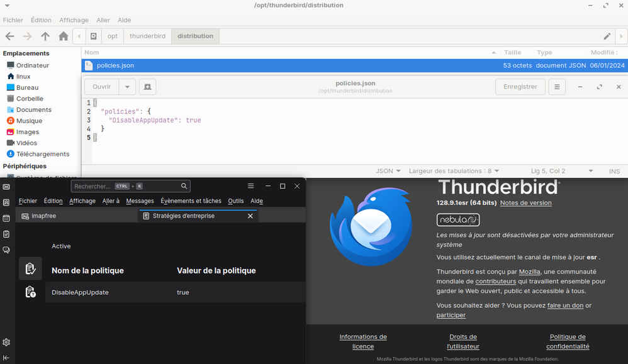Create new document in text editor
Viewport: 628px width, 364px height.
tap(147, 87)
